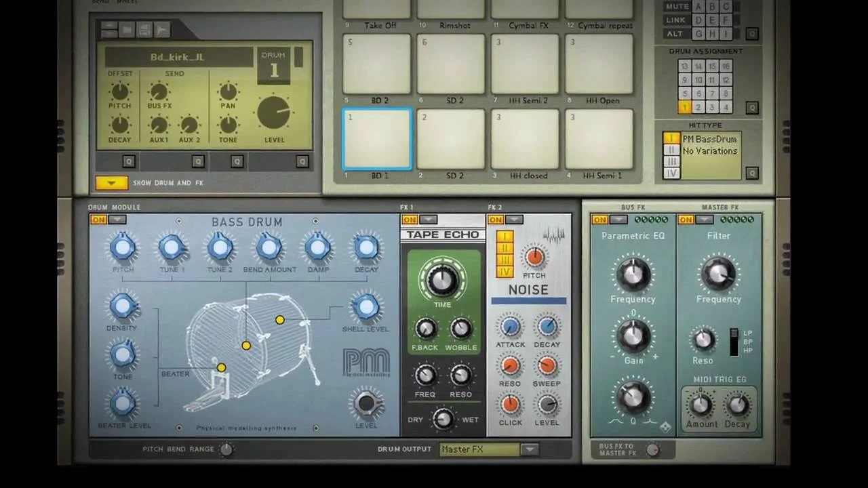Click the drum Level knob in LCD panel
The width and height of the screenshot is (868, 488).
[274, 114]
